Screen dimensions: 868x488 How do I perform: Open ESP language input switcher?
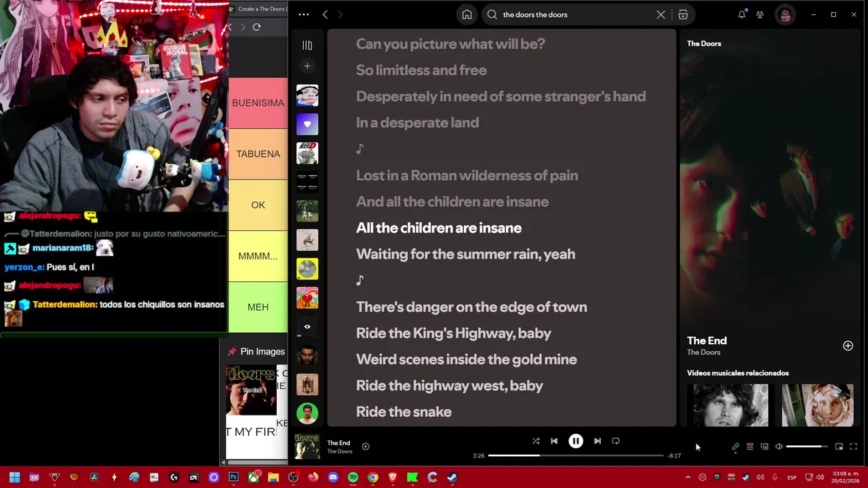(x=791, y=478)
